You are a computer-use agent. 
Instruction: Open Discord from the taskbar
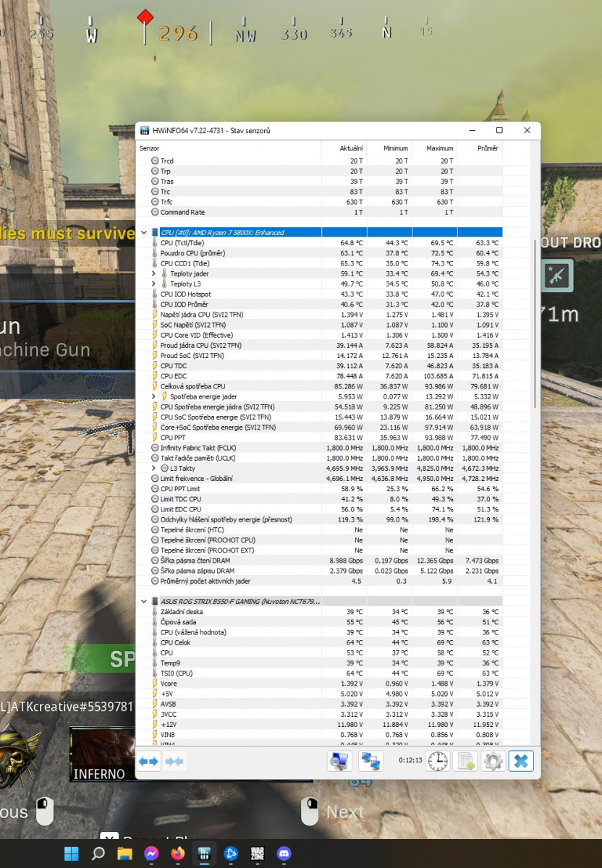(x=284, y=854)
